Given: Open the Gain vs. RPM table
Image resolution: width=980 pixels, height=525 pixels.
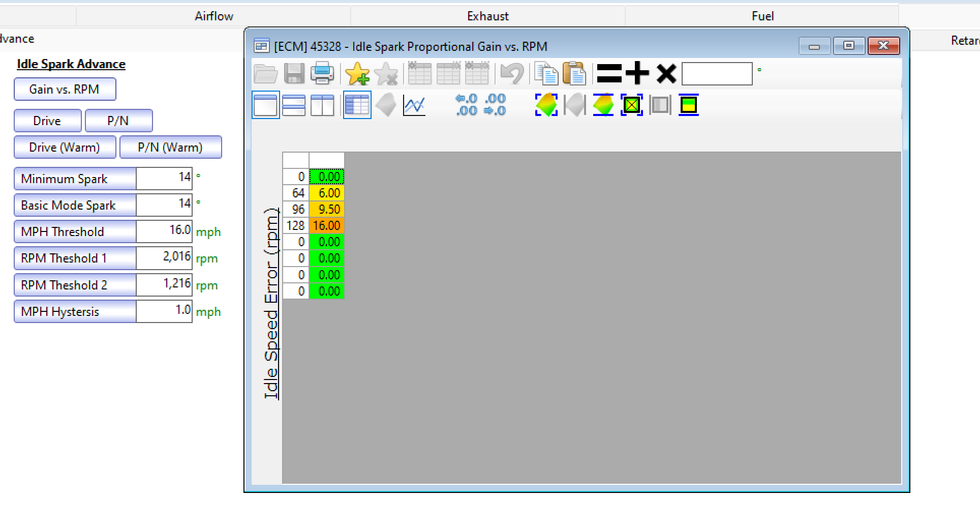Looking at the screenshot, I should tap(65, 90).
